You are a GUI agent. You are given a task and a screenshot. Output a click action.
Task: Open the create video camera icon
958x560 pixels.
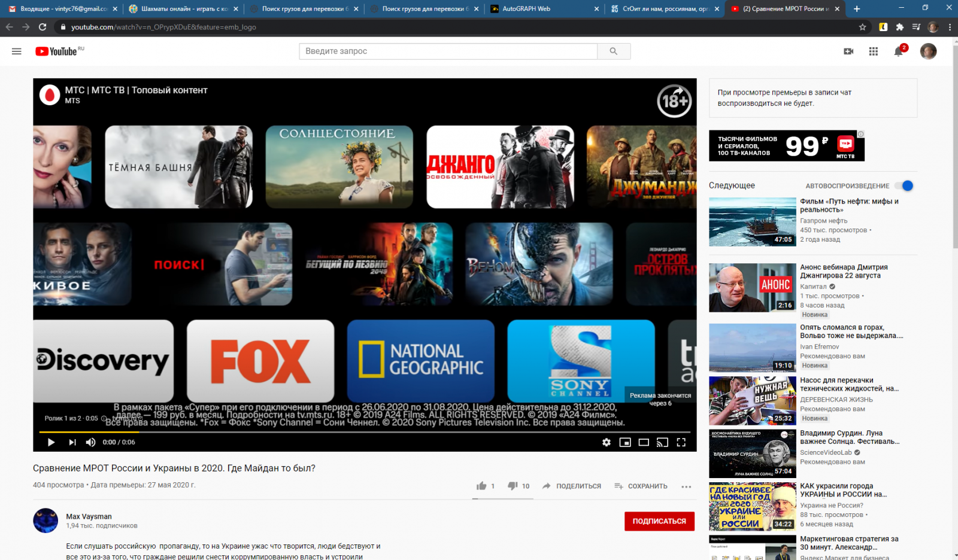click(x=848, y=51)
